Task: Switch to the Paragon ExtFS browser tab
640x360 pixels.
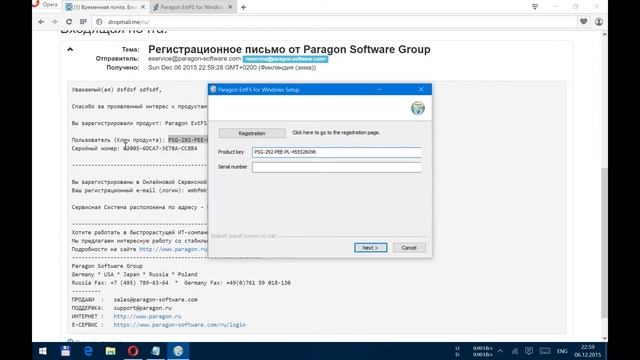Action: [192, 7]
